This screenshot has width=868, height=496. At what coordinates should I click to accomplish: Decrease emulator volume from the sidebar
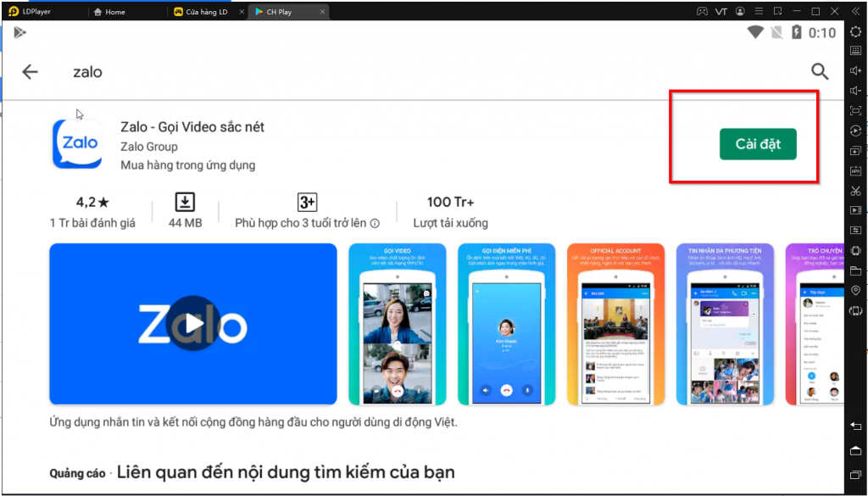click(x=856, y=90)
